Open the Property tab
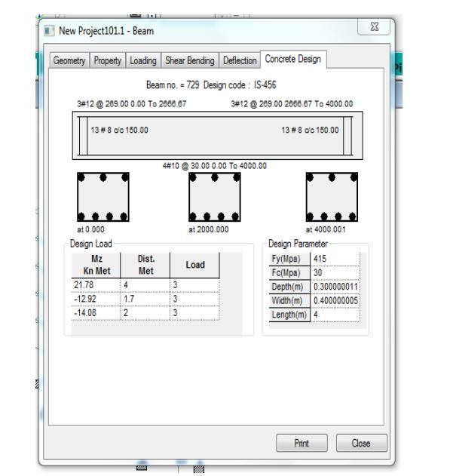 107,60
